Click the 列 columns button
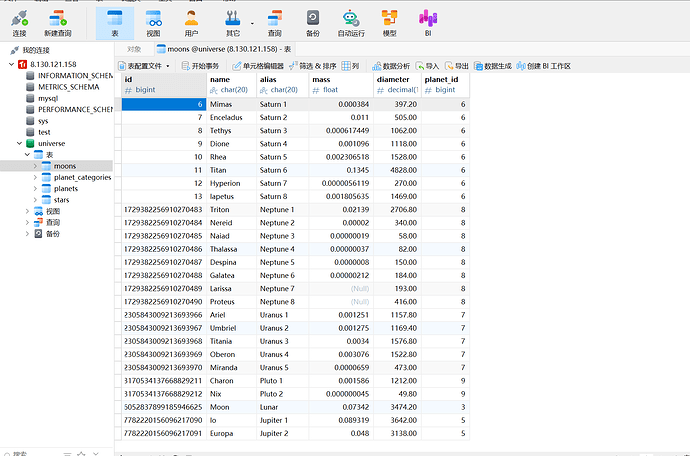Image resolution: width=690 pixels, height=456 pixels. (x=351, y=66)
